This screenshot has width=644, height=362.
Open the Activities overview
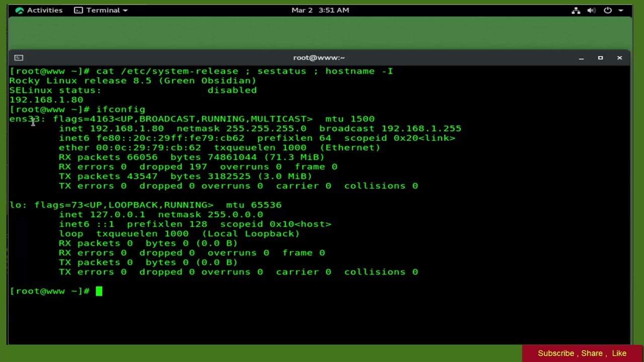point(39,10)
